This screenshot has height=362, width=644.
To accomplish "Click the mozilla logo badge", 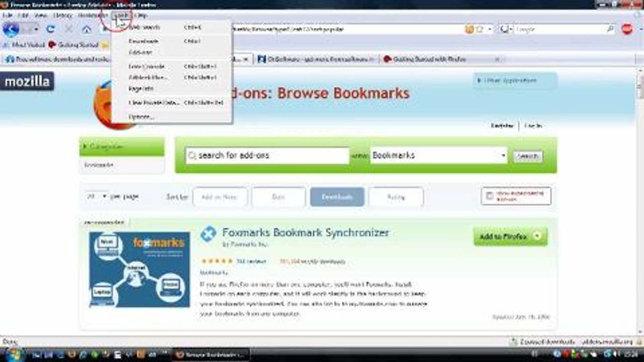I will pos(27,81).
